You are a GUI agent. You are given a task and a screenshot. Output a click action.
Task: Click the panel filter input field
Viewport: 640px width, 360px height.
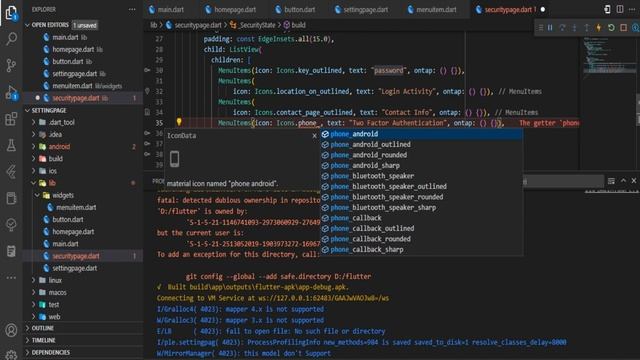(x=563, y=181)
